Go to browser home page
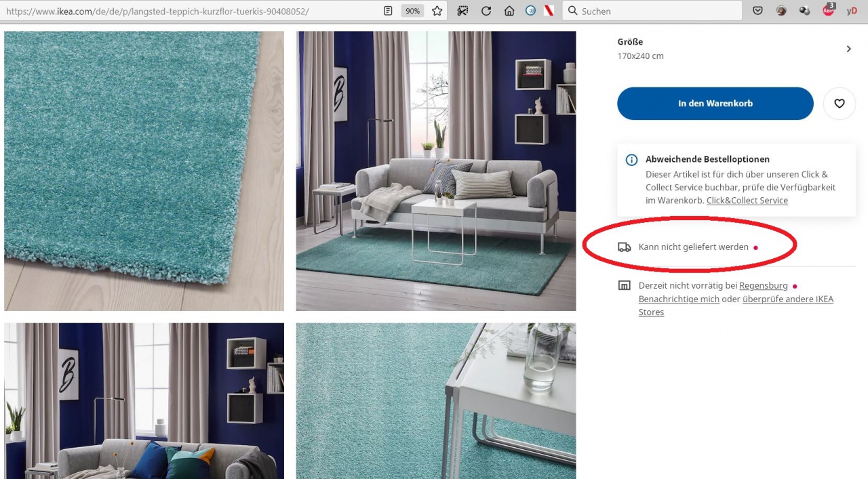The width and height of the screenshot is (868, 479). 509,11
